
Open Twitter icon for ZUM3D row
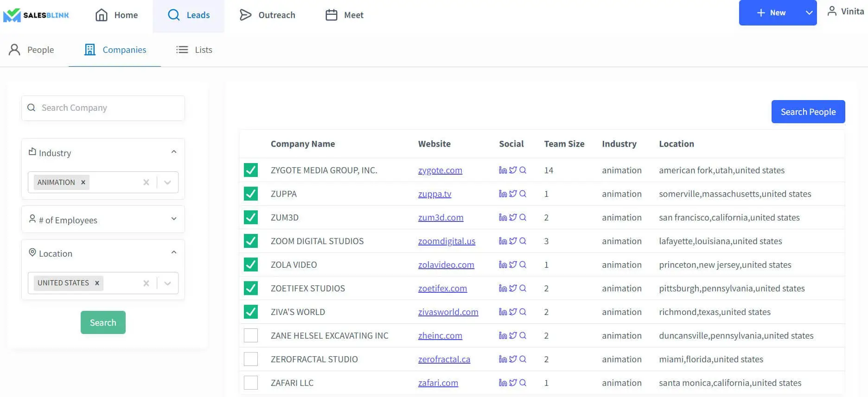pos(513,217)
